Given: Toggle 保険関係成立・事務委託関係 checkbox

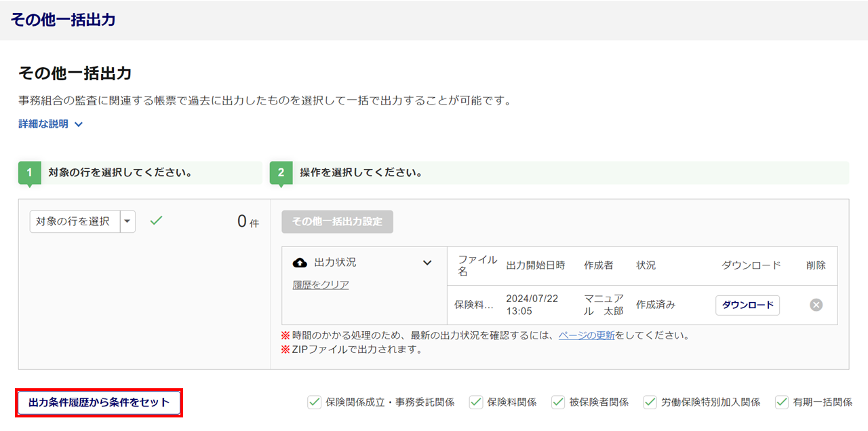Looking at the screenshot, I should [315, 402].
